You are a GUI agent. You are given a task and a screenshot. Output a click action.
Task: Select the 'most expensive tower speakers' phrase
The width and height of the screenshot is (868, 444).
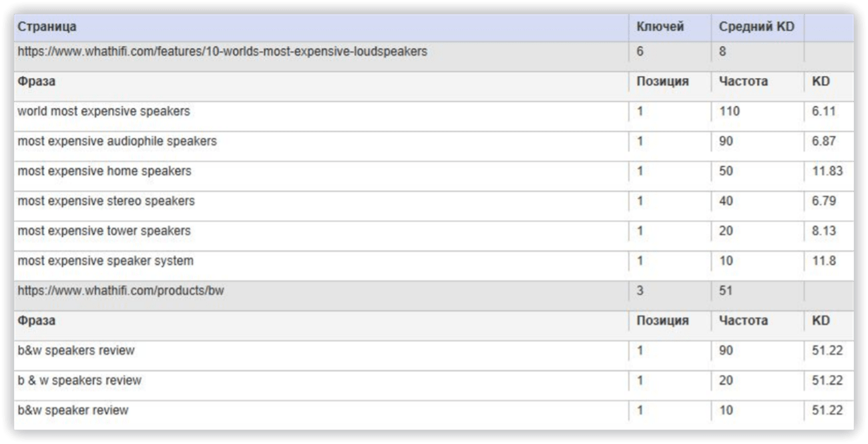[x=104, y=231]
